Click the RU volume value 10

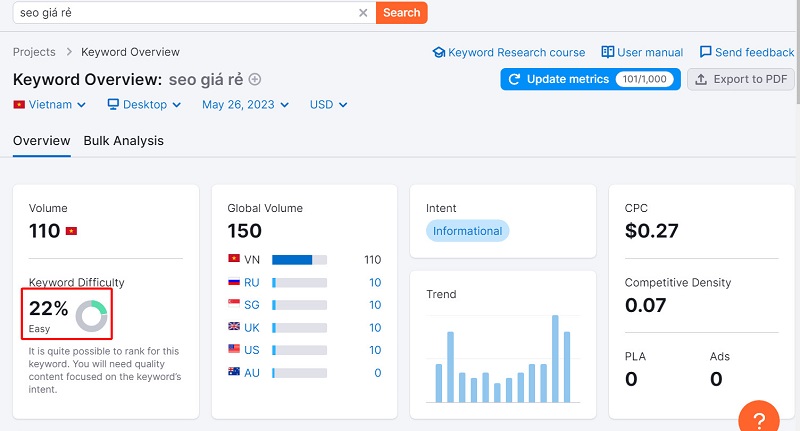(x=375, y=283)
